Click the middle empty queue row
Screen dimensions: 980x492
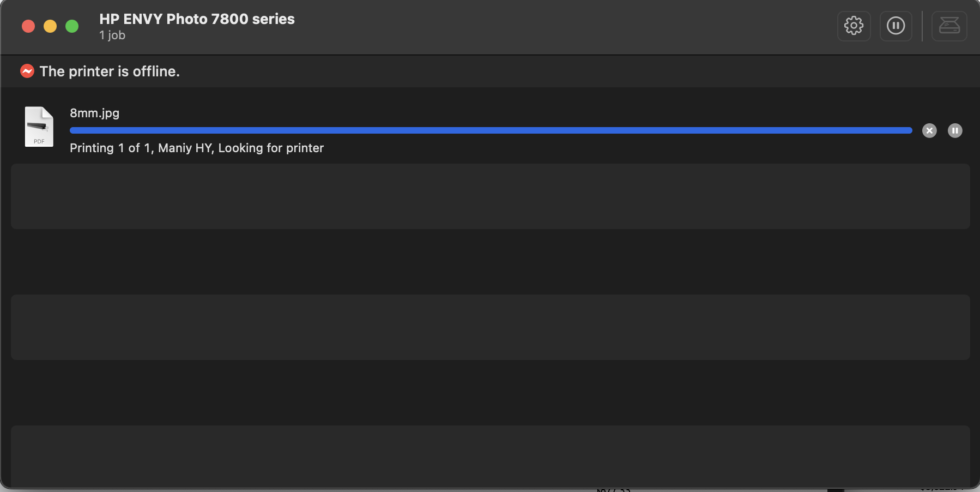tap(490, 327)
